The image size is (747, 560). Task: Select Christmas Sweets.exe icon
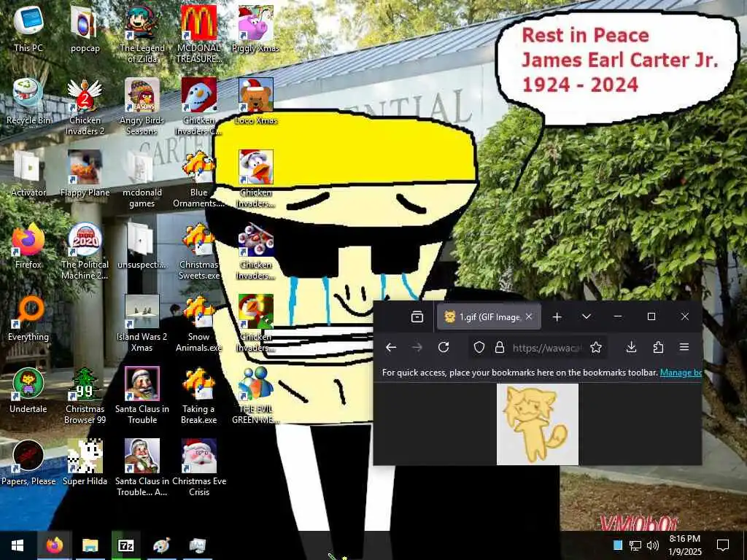tap(198, 251)
